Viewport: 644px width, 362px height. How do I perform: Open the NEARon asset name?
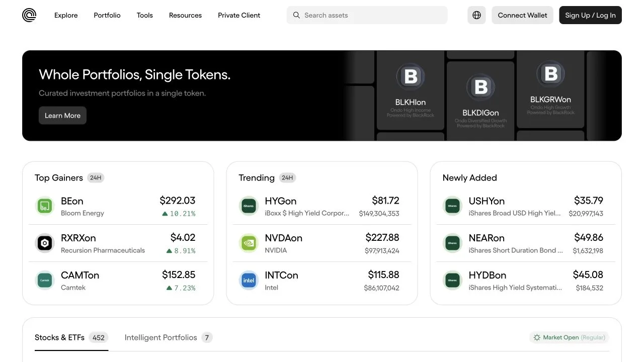[x=487, y=238]
